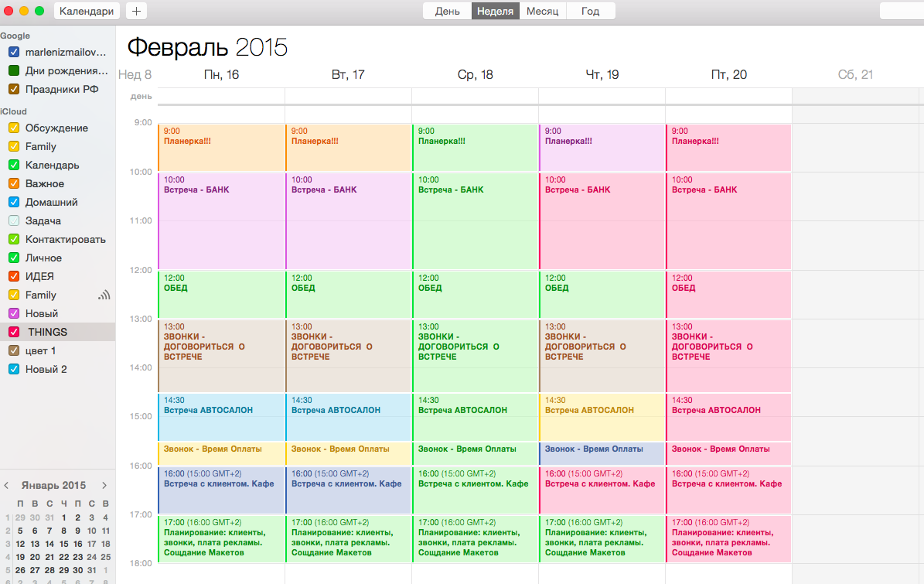Toggle the Личное calendar checkbox
Screen dimensions: 924x584
[14, 258]
